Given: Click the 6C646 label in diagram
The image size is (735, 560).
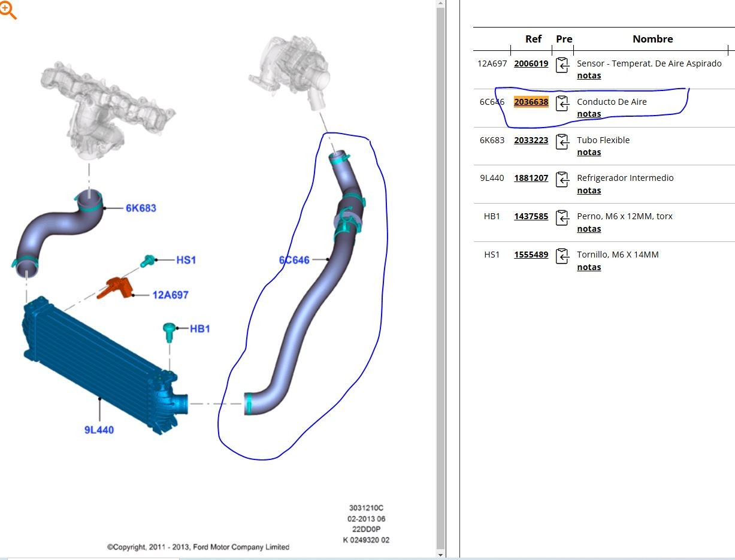Looking at the screenshot, I should [x=294, y=260].
